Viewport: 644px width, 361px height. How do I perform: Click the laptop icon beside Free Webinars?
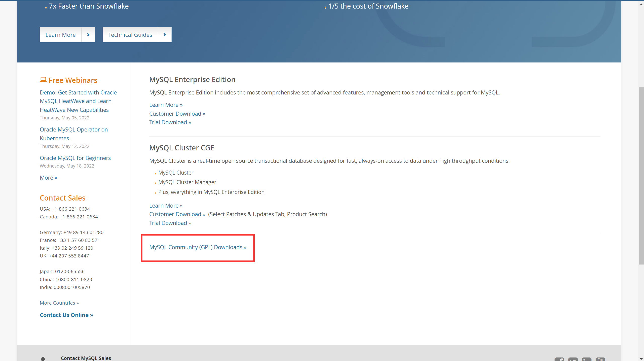click(43, 80)
